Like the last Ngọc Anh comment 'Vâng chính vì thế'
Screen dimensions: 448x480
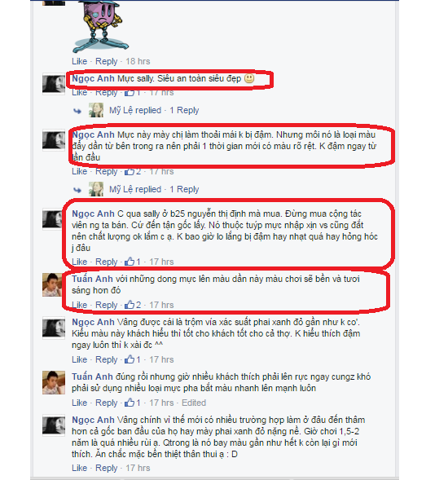(x=79, y=468)
